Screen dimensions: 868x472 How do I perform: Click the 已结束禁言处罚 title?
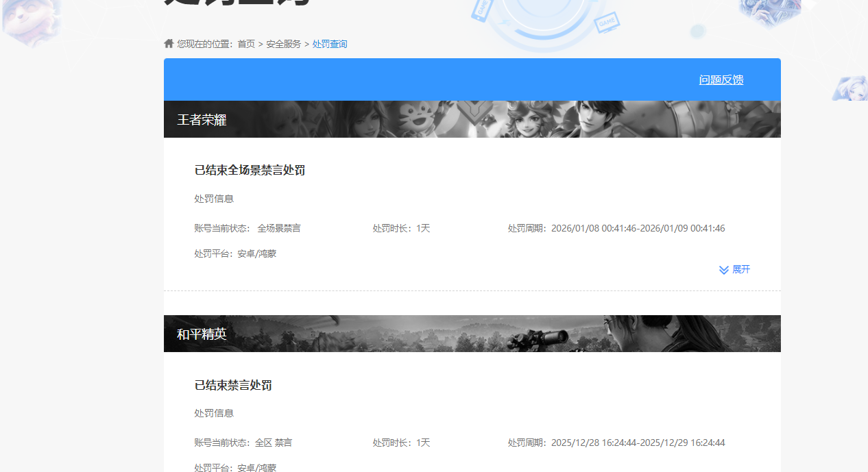pos(232,385)
